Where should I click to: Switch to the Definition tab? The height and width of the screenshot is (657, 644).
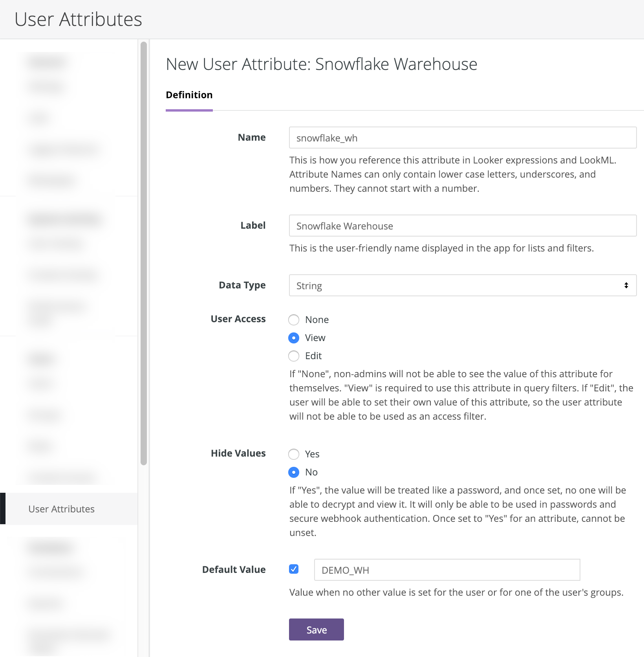[x=189, y=95]
